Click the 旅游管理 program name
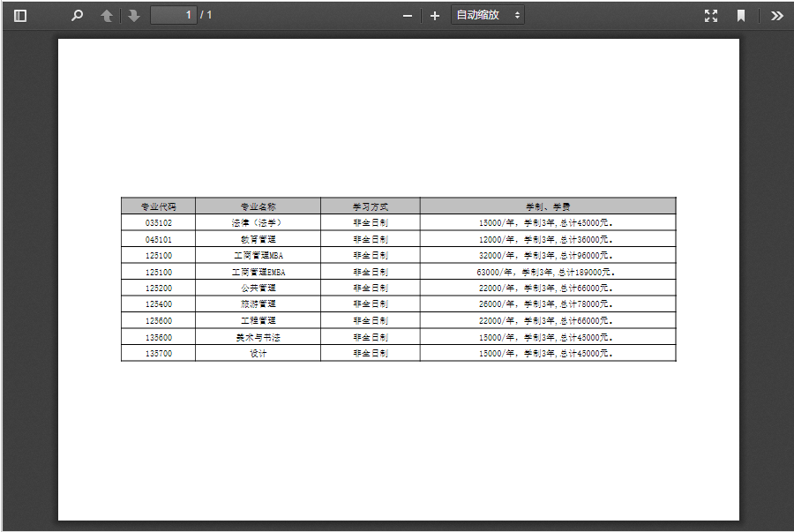The height and width of the screenshot is (532, 794). pyautogui.click(x=258, y=304)
